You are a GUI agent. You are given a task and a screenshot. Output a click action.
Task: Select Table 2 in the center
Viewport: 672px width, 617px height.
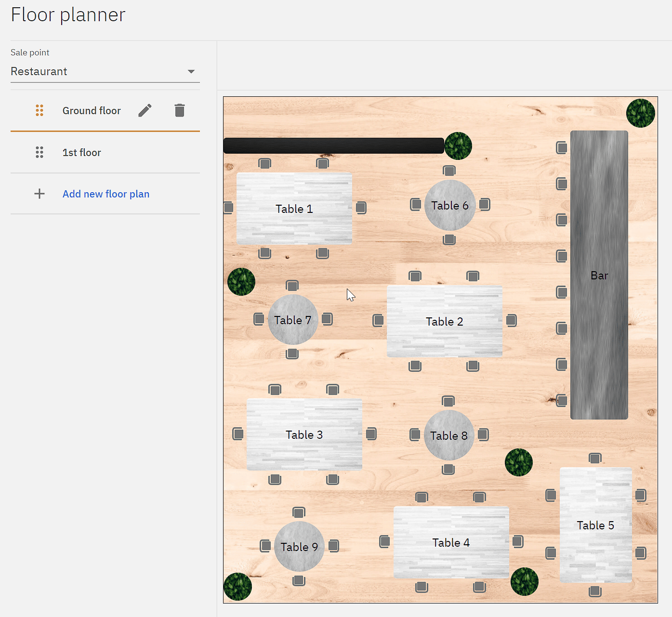[x=444, y=321]
